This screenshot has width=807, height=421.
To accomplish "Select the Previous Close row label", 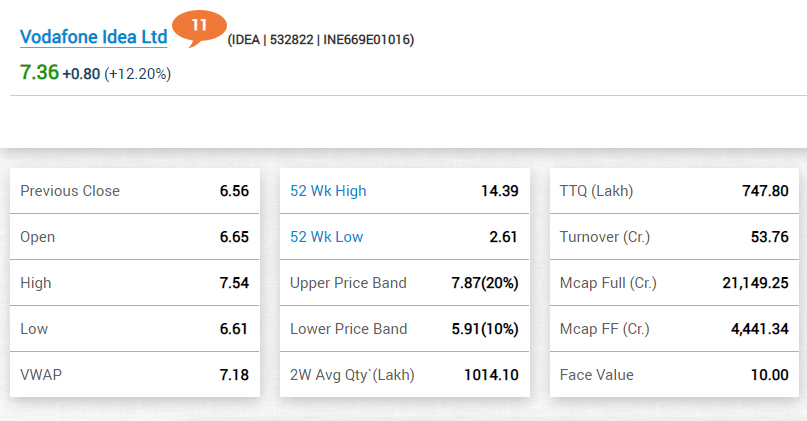I will pyautogui.click(x=70, y=191).
